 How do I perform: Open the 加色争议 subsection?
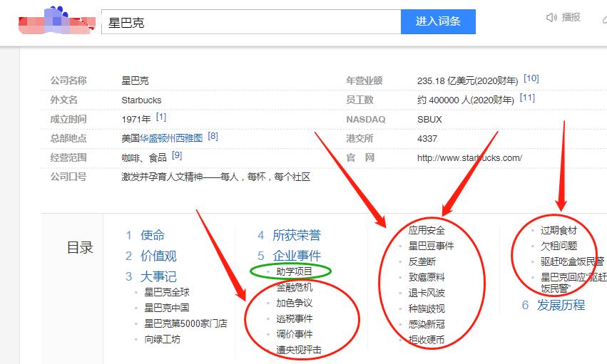tap(294, 303)
